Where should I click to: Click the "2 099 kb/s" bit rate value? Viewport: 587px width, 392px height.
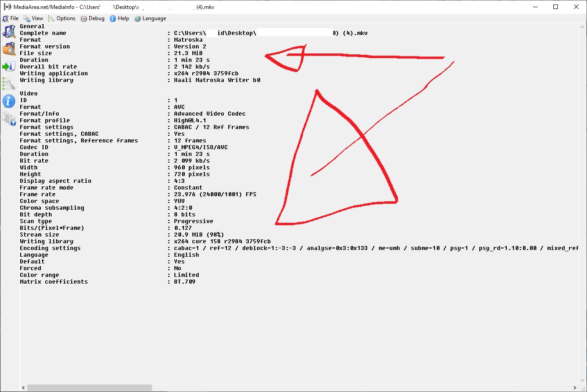pos(192,161)
